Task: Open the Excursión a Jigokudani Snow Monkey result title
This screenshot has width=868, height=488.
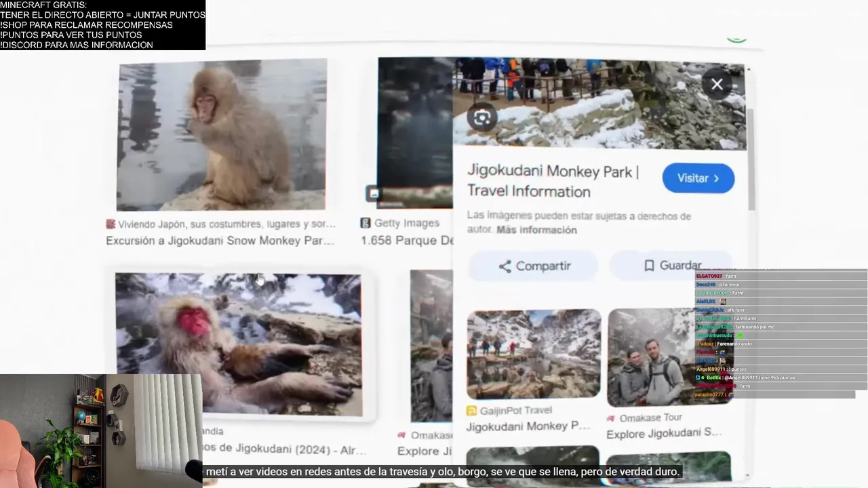Action: tap(220, 241)
